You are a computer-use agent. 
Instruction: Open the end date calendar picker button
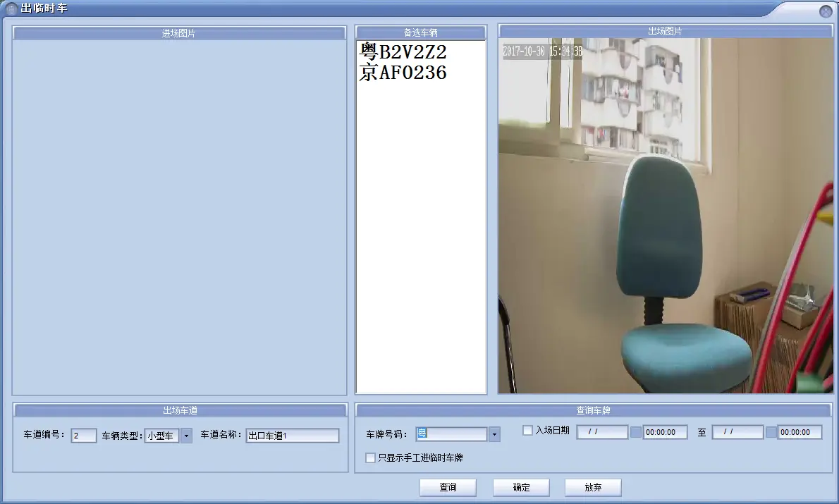click(x=771, y=432)
